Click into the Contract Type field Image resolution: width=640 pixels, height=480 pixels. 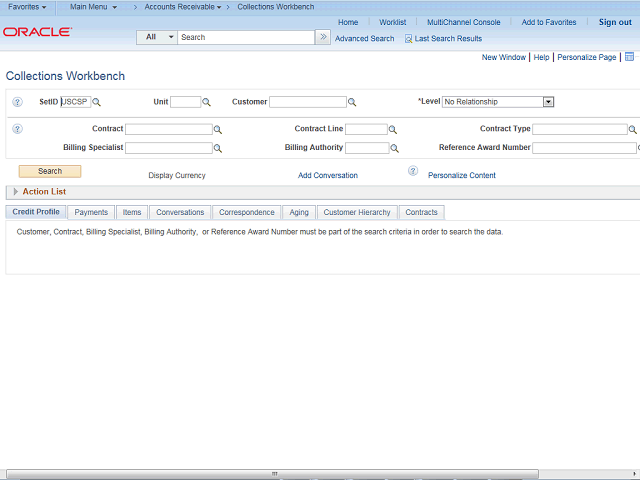point(580,129)
